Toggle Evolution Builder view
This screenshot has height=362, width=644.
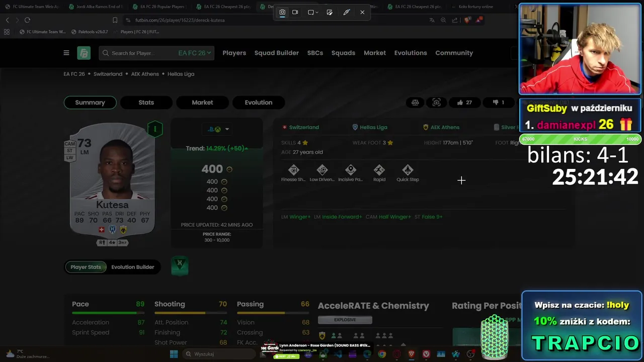coord(133,267)
